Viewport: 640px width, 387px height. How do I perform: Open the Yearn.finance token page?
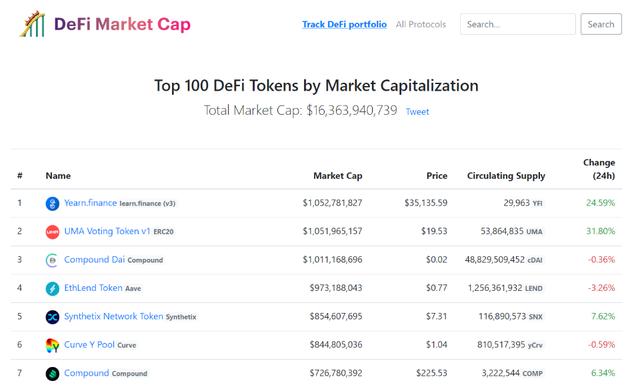pos(90,203)
